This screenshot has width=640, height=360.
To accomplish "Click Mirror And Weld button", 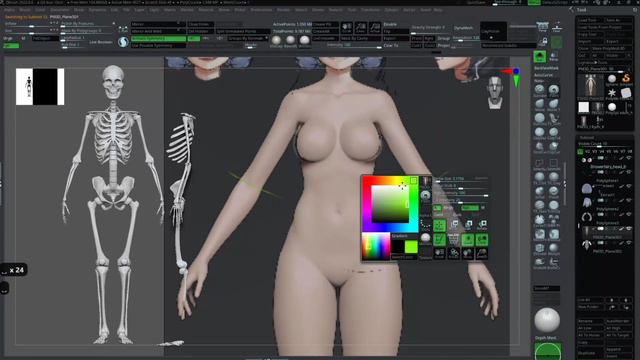I will pyautogui.click(x=158, y=31).
